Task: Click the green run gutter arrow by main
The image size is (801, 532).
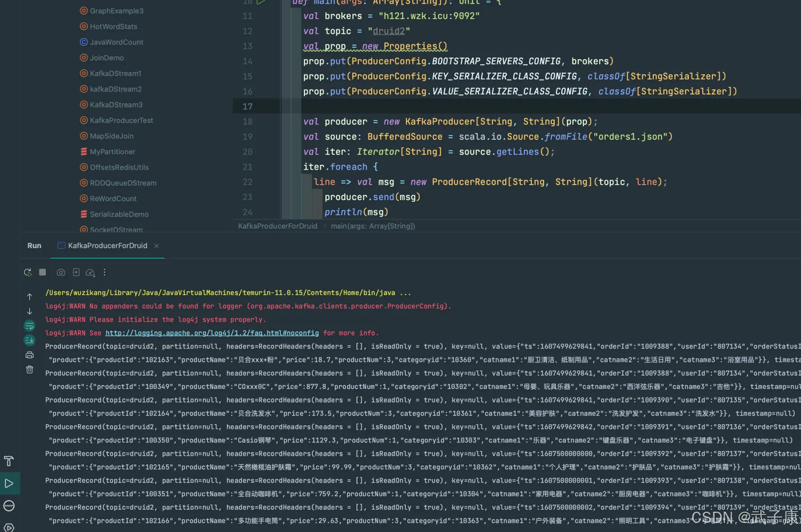Action: point(261,2)
